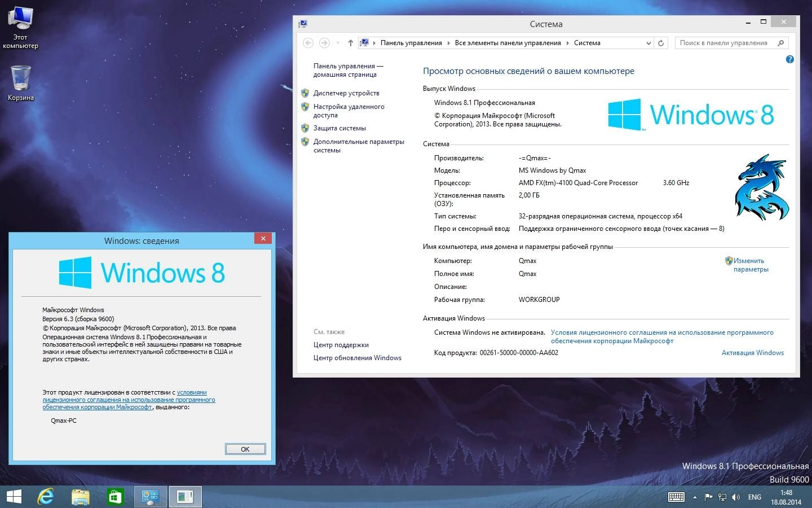
Task: Go forward in the Система window
Action: (x=324, y=43)
